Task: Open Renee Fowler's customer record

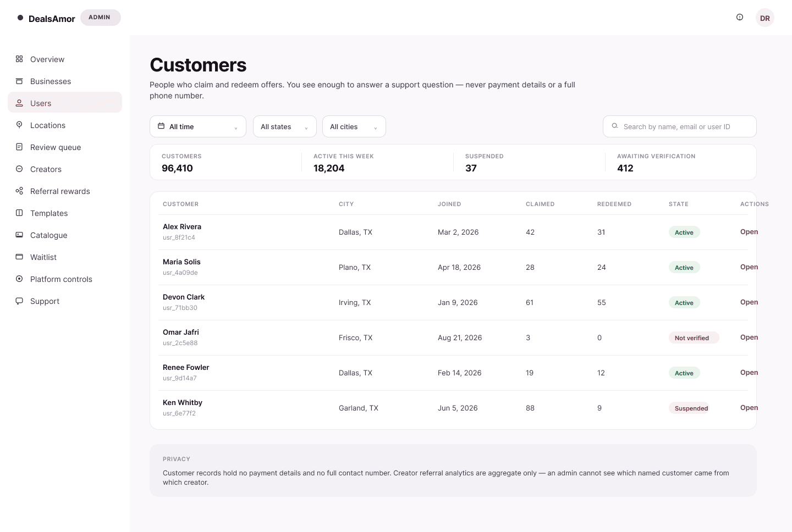Action: point(749,373)
